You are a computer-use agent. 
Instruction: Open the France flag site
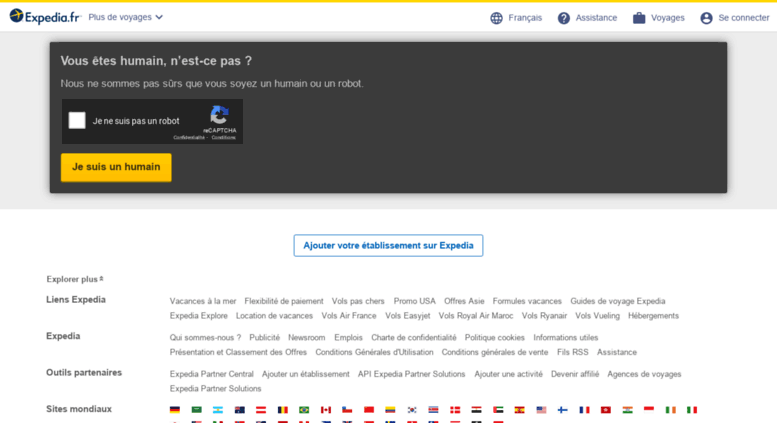point(584,410)
